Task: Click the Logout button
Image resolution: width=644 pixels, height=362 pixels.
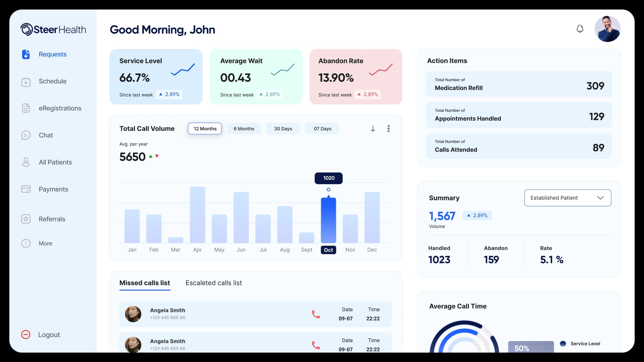Action: pyautogui.click(x=41, y=334)
